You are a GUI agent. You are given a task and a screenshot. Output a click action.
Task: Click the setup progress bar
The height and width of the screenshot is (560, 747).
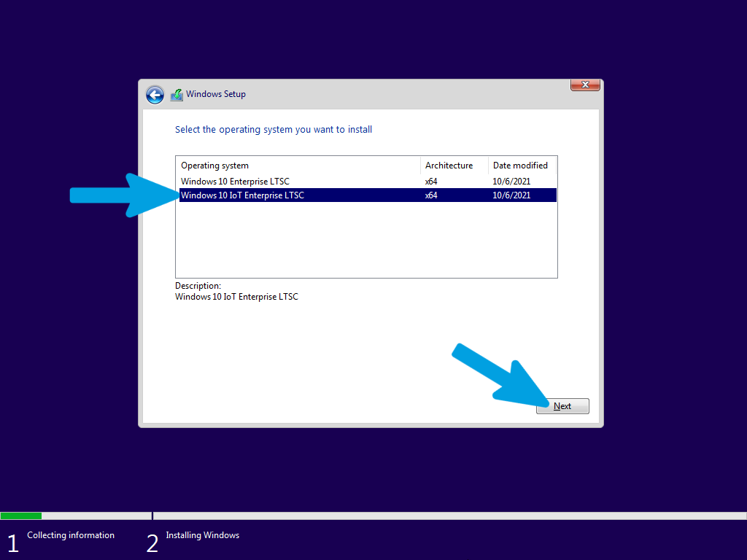(x=373, y=516)
